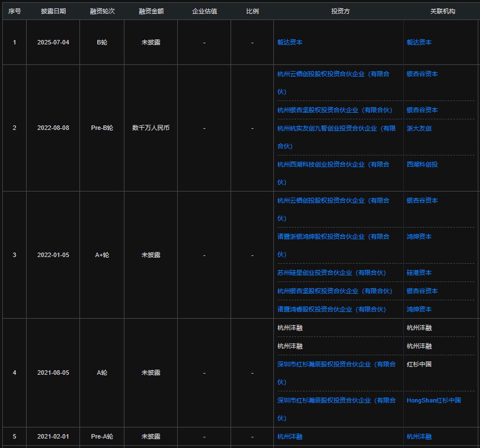Click the 融资轮次 column header
Image resolution: width=480 pixels, height=448 pixels.
(102, 11)
